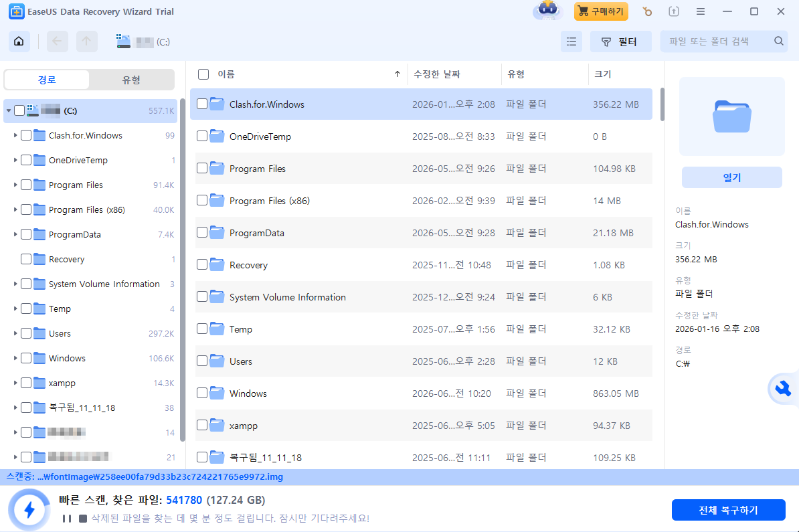
Task: Switch to the 경로 tab
Action: 47,80
